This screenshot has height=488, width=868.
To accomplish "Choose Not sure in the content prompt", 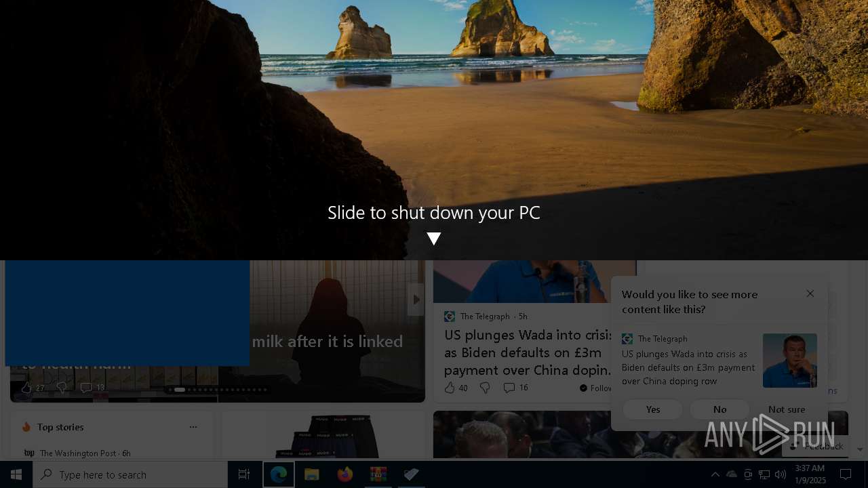I will pyautogui.click(x=787, y=409).
